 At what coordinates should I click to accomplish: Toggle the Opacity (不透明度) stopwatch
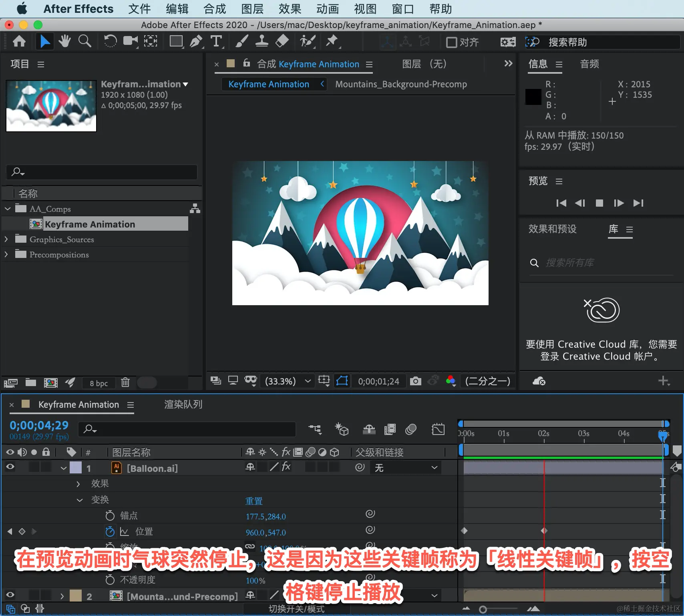coord(110,580)
